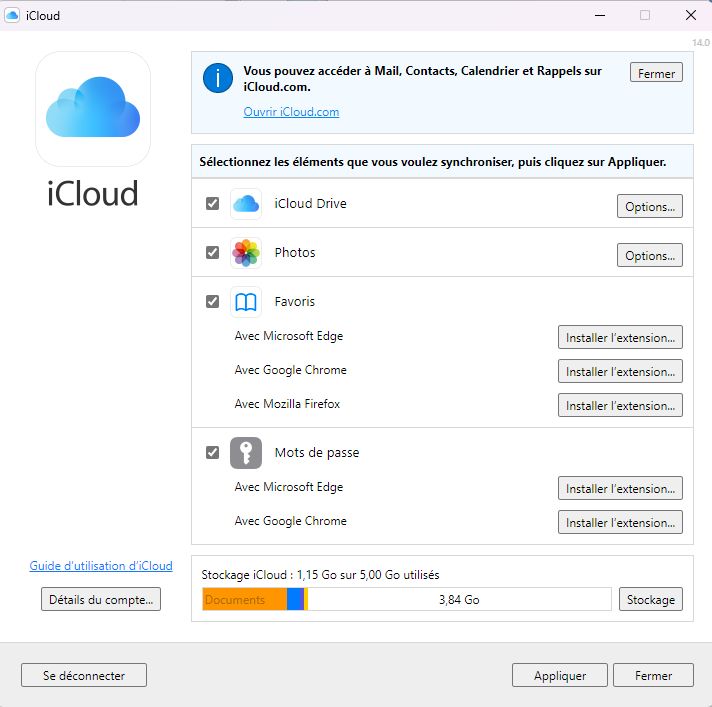Open the Ouvrir iCloud.com link
This screenshot has height=707, width=712.
click(291, 112)
